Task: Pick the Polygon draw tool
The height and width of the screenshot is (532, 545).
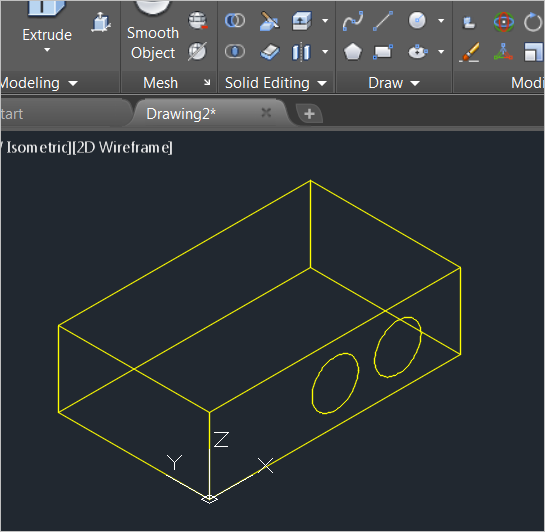Action: [352, 52]
